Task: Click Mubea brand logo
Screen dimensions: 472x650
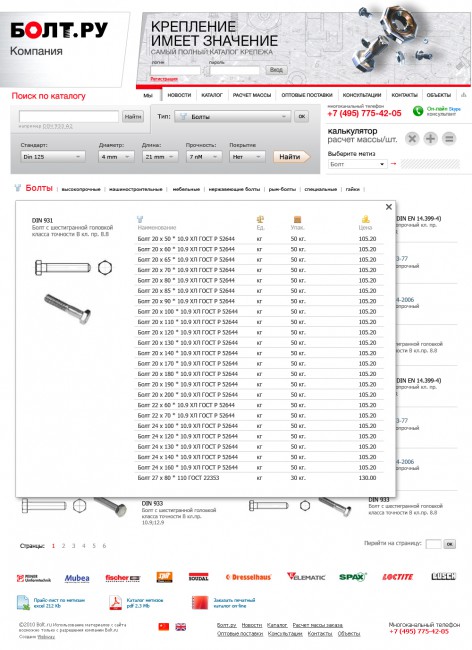Action: pos(77,578)
